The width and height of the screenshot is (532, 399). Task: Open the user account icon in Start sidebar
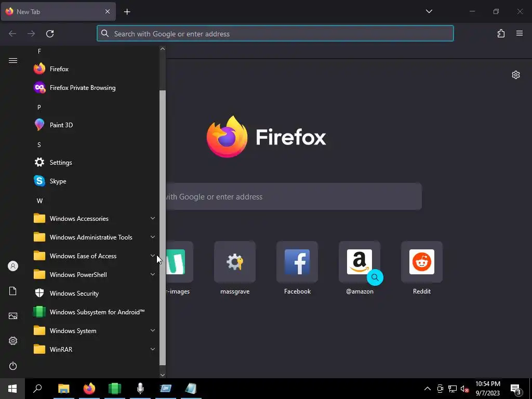pos(13,266)
